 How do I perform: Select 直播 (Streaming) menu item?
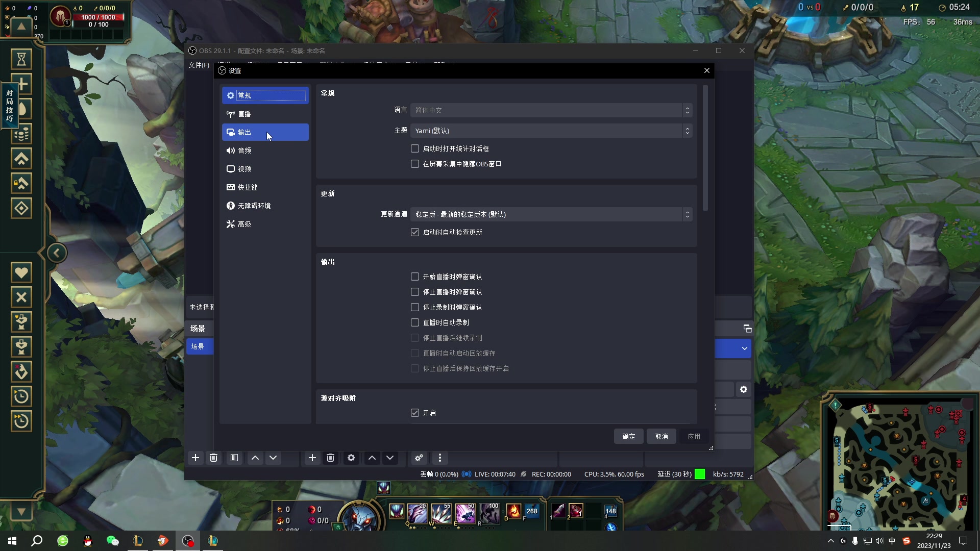tap(244, 114)
